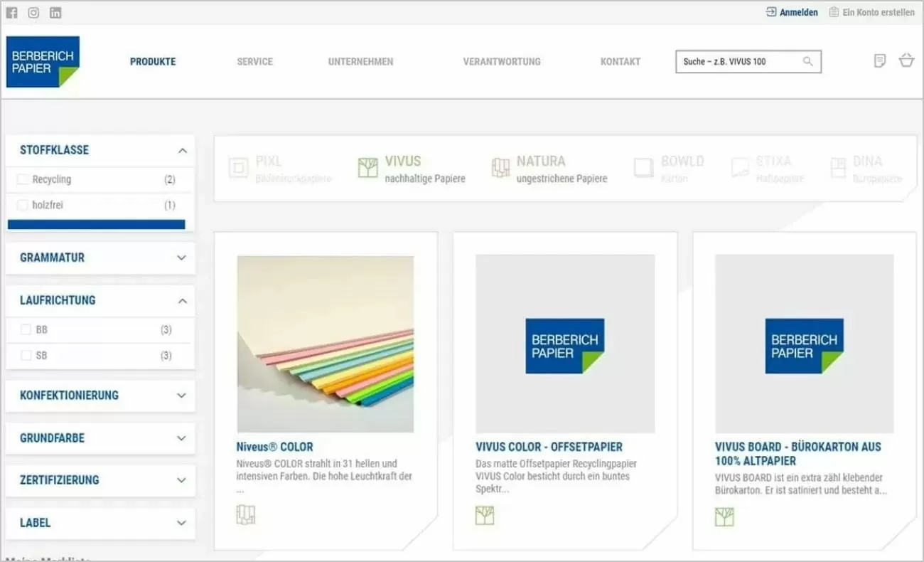Collapse the STOFFKLASSE filter section
This screenshot has width=924, height=562.
click(x=100, y=150)
